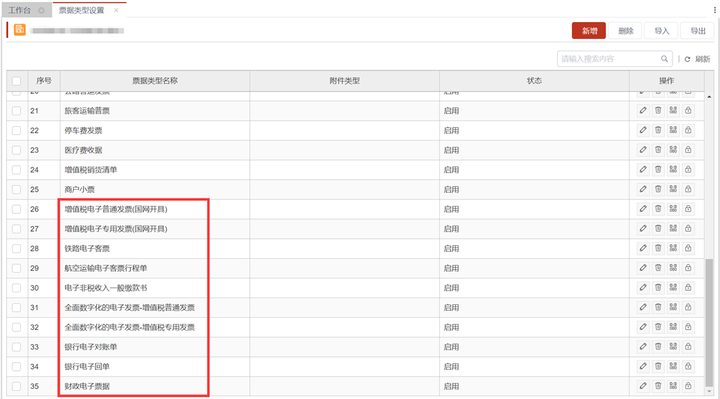Edit row 35 财政电子票据

click(643, 386)
